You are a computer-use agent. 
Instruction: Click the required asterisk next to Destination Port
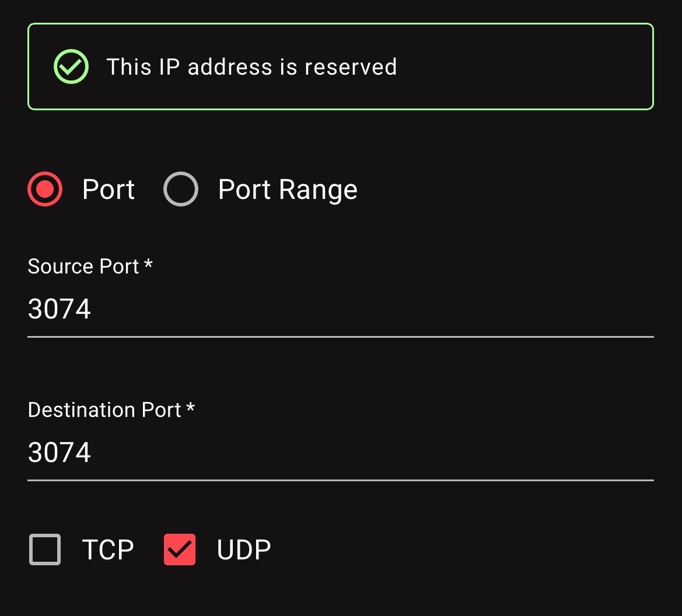190,407
